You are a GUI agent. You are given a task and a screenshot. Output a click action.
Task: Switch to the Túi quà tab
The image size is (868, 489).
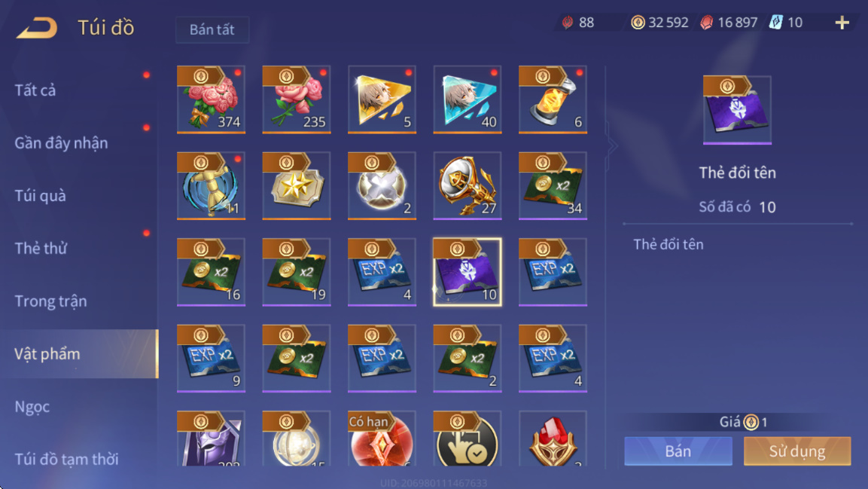(41, 195)
